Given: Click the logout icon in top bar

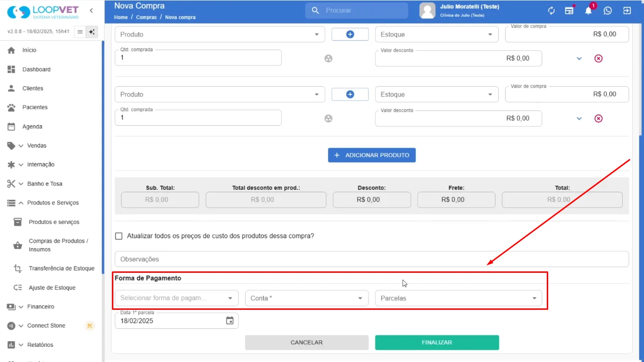Looking at the screenshot, I should point(627,10).
